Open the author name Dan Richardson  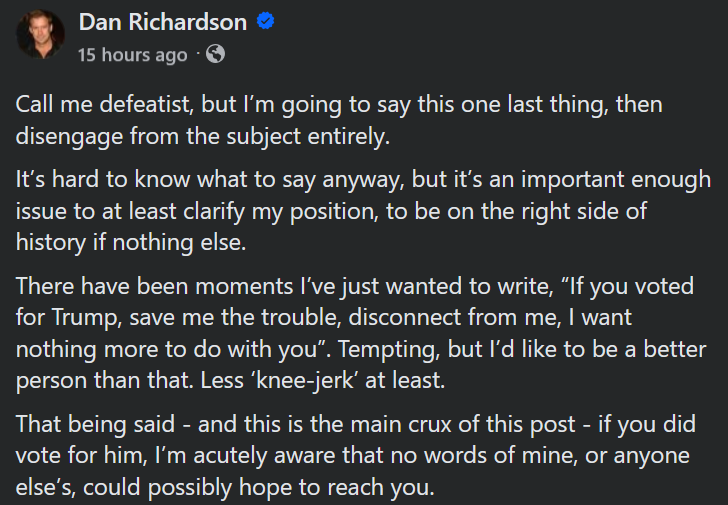(x=162, y=22)
